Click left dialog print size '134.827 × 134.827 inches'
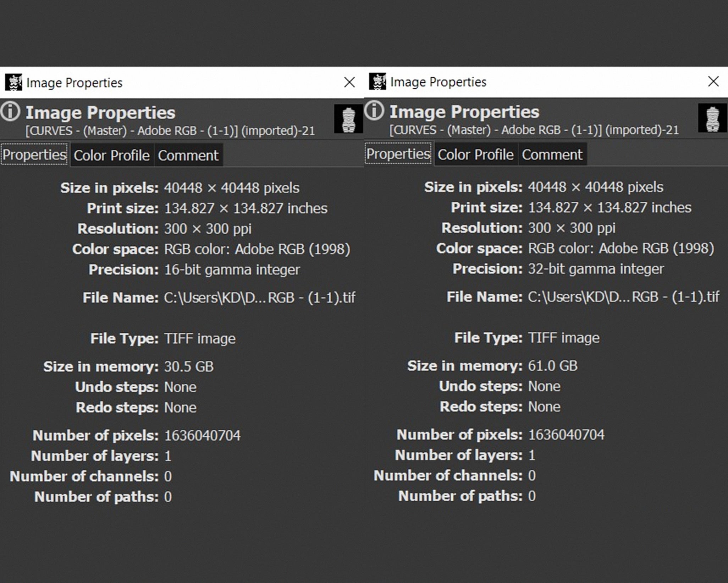728x583 pixels. 246,208
